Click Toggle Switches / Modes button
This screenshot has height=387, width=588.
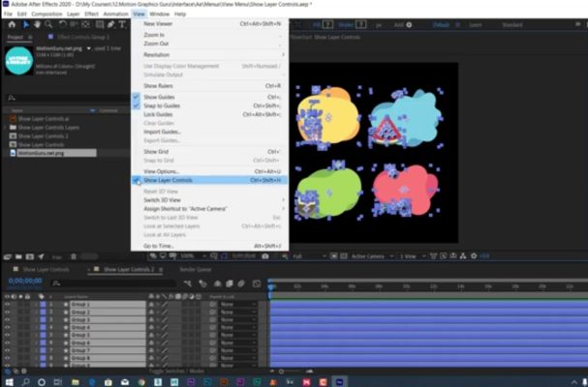coord(176,372)
